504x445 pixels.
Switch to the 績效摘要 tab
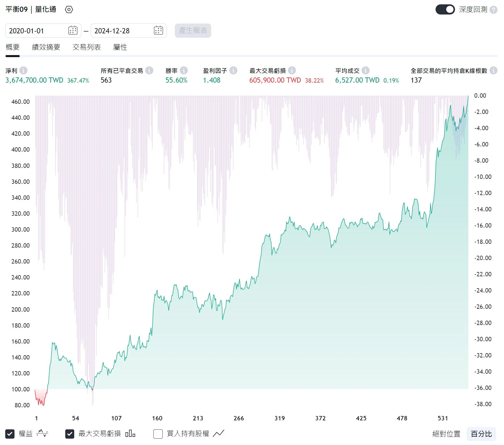46,47
